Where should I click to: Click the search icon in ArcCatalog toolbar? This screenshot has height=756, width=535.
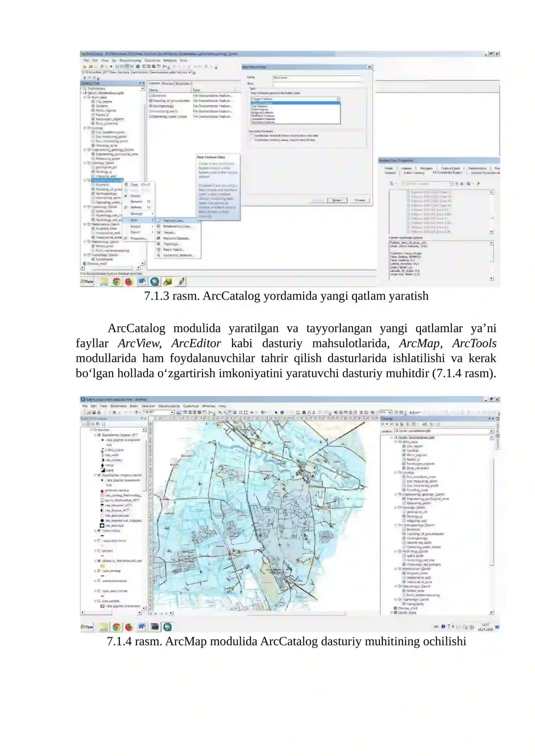tap(138, 67)
